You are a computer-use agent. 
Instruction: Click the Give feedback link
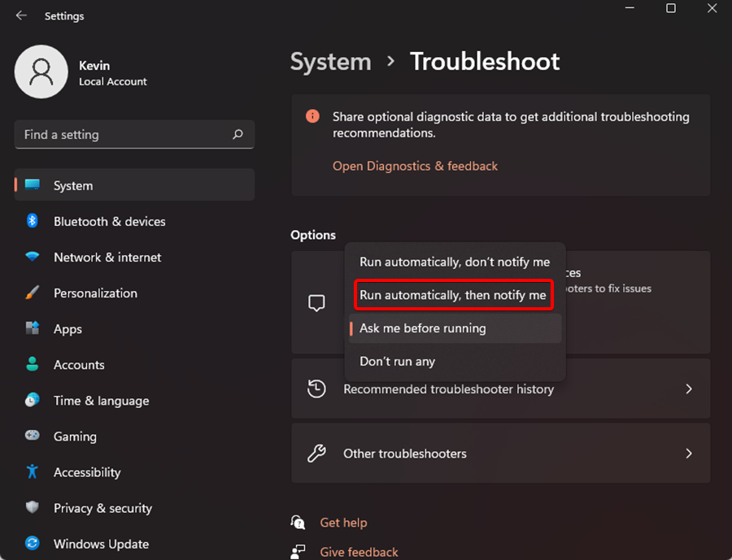click(x=359, y=552)
